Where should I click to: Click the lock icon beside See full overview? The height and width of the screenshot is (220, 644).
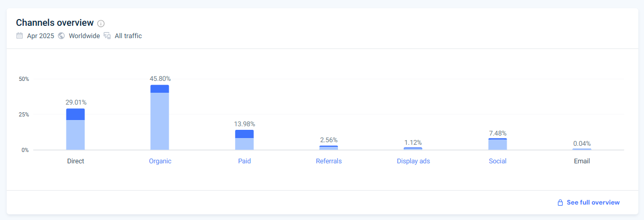click(x=560, y=202)
